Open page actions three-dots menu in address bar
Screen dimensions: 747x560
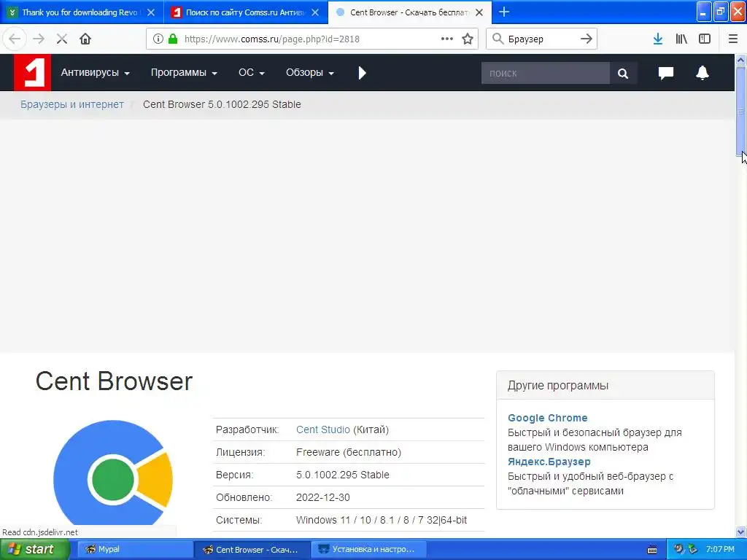pos(447,39)
